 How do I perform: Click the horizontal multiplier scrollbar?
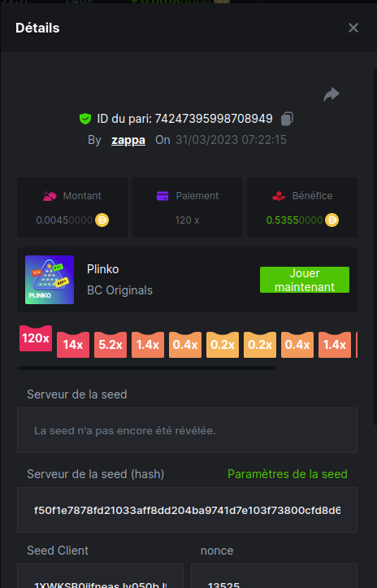point(146,368)
